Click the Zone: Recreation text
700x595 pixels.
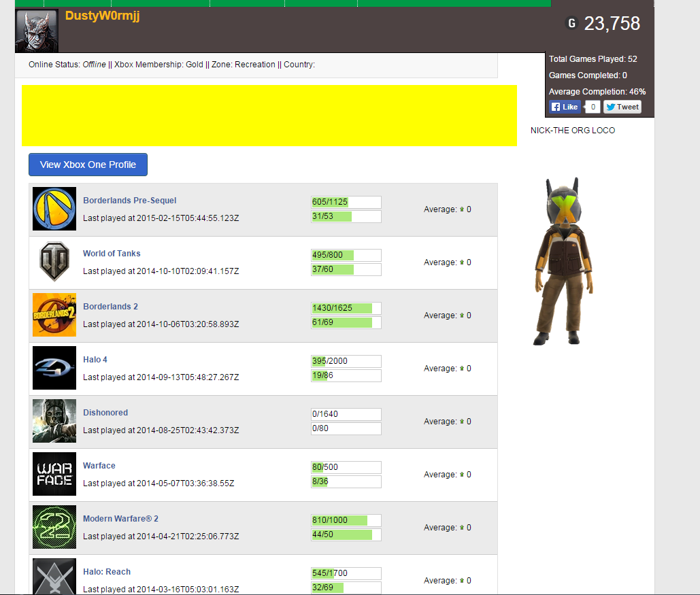tap(244, 65)
